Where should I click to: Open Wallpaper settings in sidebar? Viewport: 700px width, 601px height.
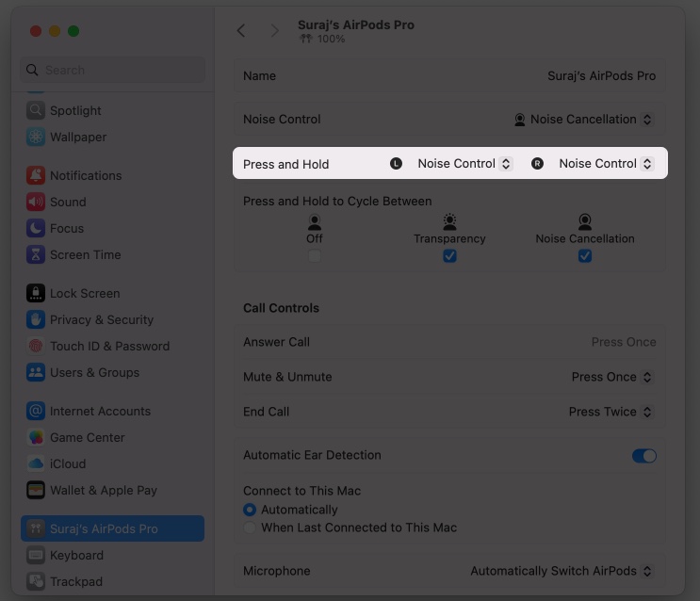[112, 137]
